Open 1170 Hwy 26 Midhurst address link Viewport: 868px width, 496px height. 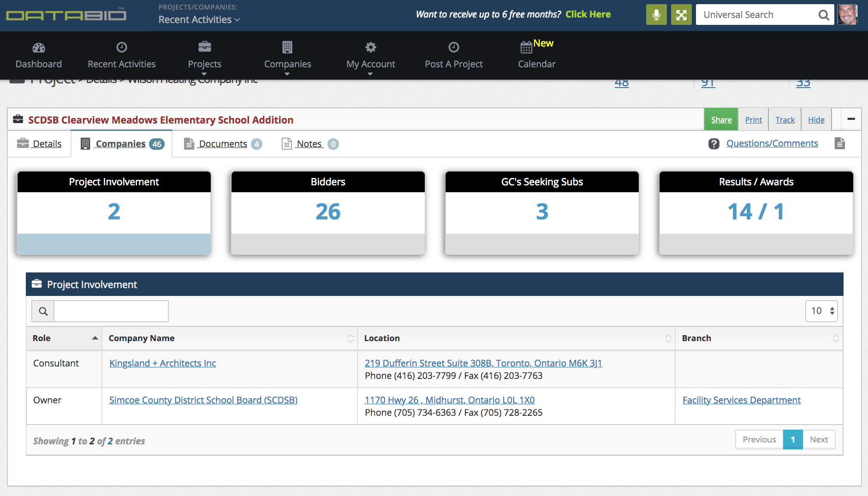click(x=450, y=400)
